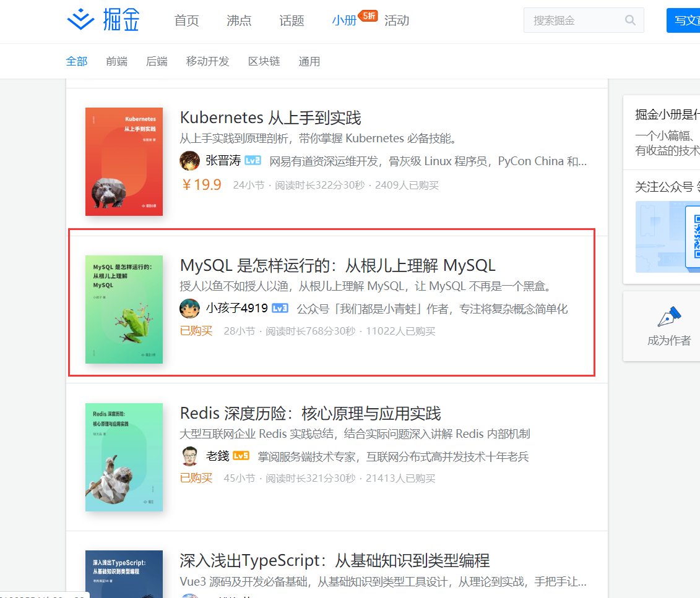Click the 授人以鱼不如授人以渔 description

(367, 286)
